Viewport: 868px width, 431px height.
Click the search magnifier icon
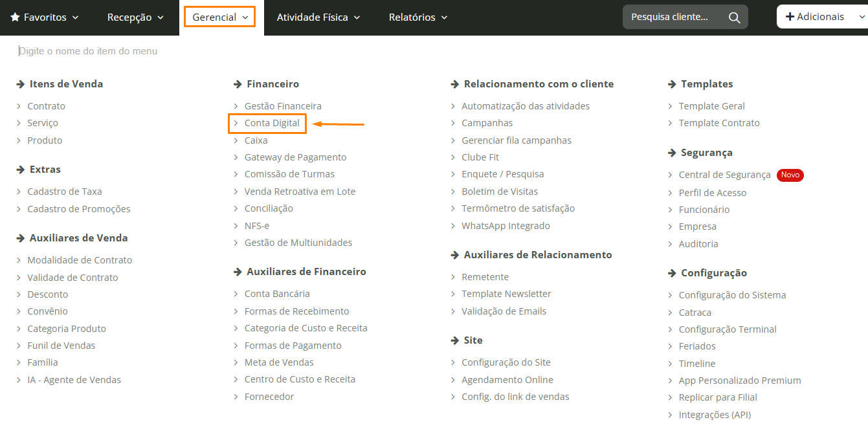point(734,17)
